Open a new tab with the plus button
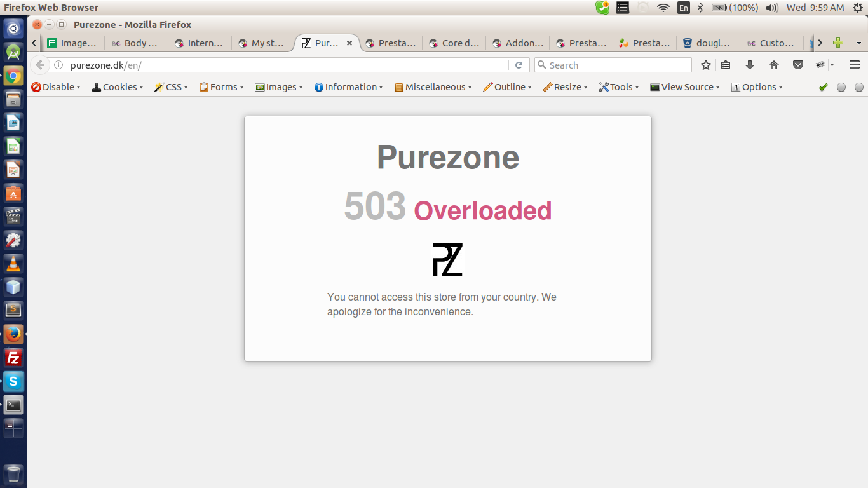Image resolution: width=868 pixels, height=488 pixels. [x=838, y=43]
